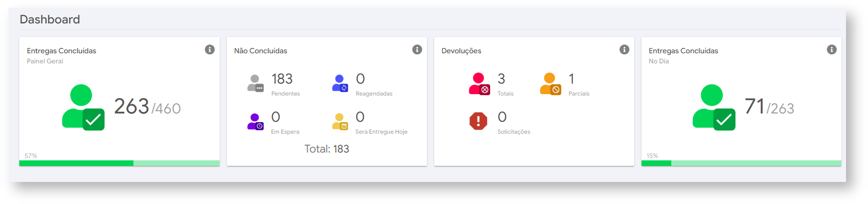
Task: Click the Dashboard heading
Action: 50,19
